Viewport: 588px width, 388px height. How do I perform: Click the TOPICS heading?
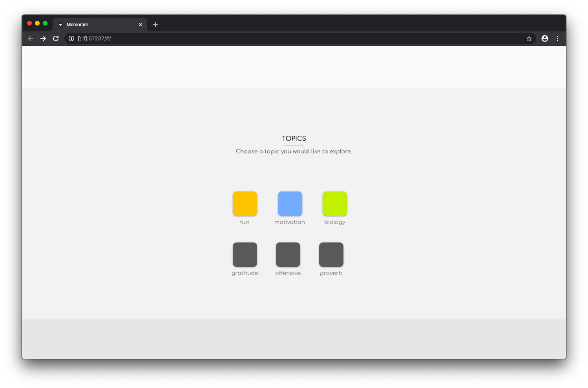coord(294,138)
